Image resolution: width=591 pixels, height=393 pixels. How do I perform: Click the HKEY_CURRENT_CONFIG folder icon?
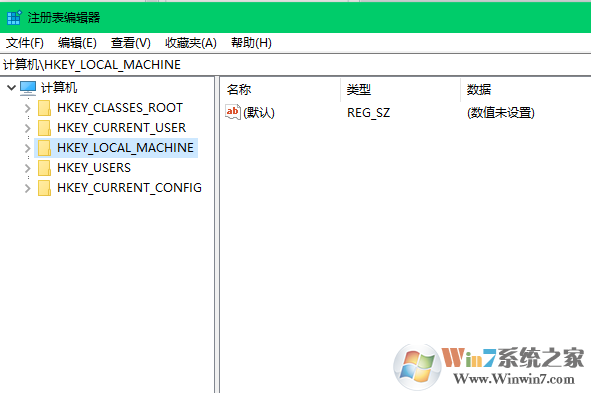pyautogui.click(x=44, y=188)
